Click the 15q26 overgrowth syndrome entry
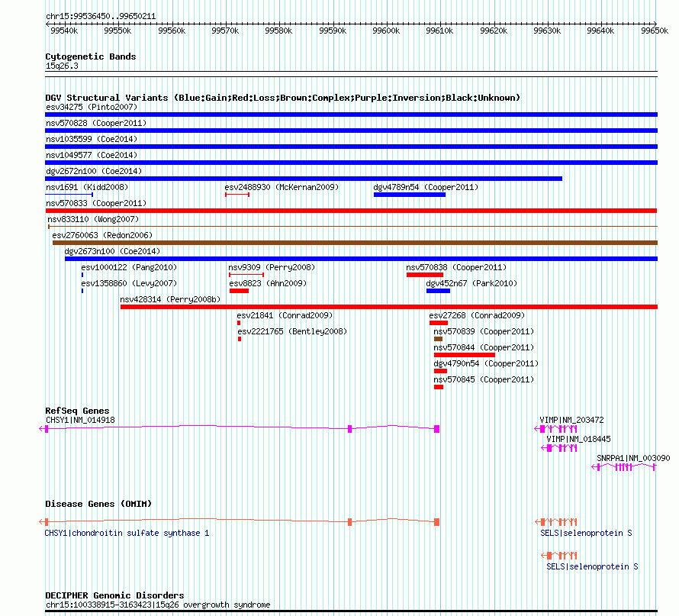The image size is (679, 616). (158, 605)
